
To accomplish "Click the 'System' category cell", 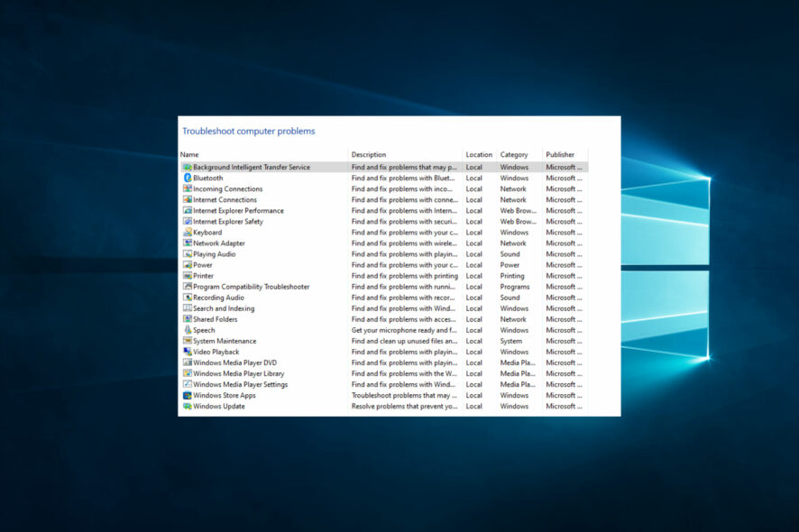I will click(x=511, y=341).
